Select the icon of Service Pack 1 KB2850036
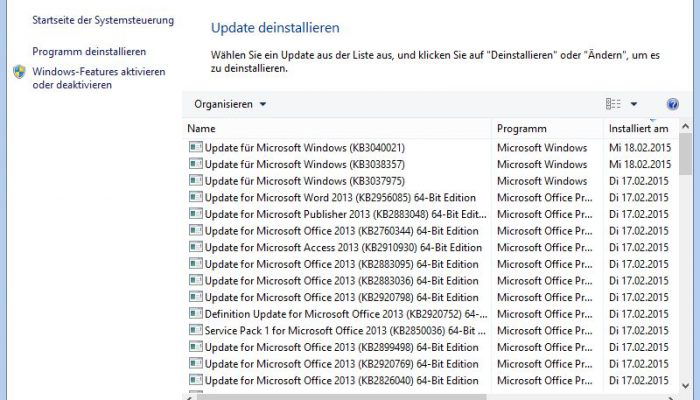Viewport: 700px width, 400px height. click(196, 330)
